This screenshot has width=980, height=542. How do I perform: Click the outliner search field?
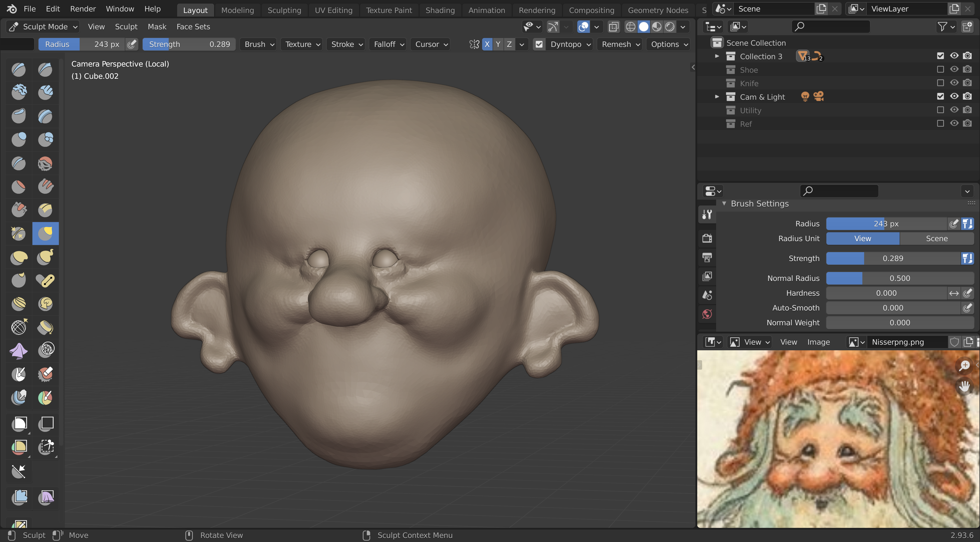click(x=831, y=27)
